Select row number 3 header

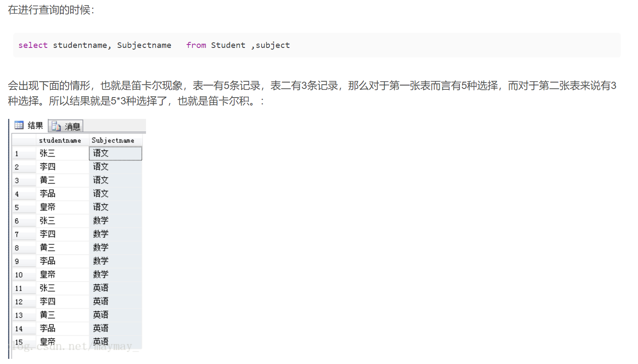point(24,180)
